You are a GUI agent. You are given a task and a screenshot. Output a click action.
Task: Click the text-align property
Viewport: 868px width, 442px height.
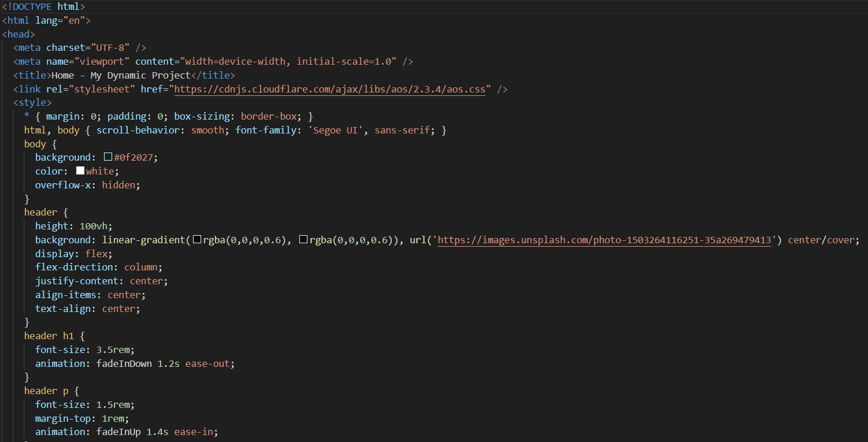pyautogui.click(x=63, y=309)
